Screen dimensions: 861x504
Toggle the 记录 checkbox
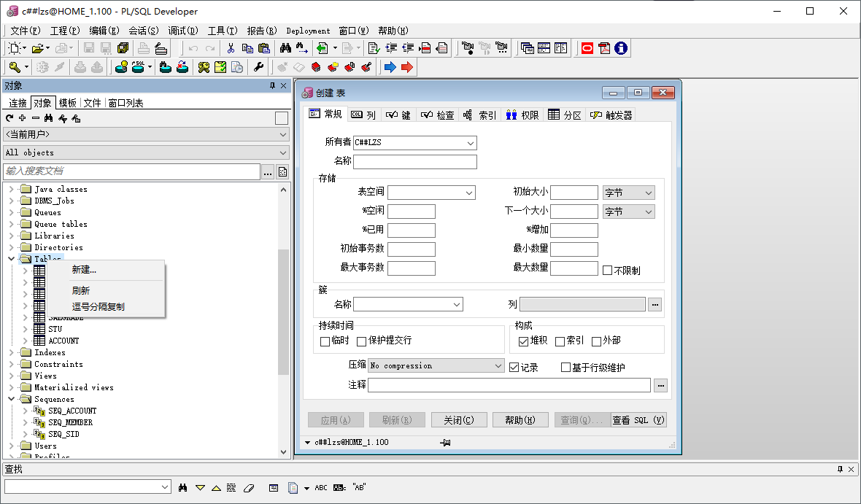514,368
